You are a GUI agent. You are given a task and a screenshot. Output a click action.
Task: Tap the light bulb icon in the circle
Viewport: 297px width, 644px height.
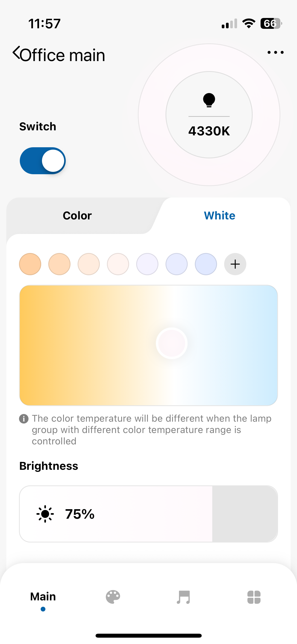point(209,100)
